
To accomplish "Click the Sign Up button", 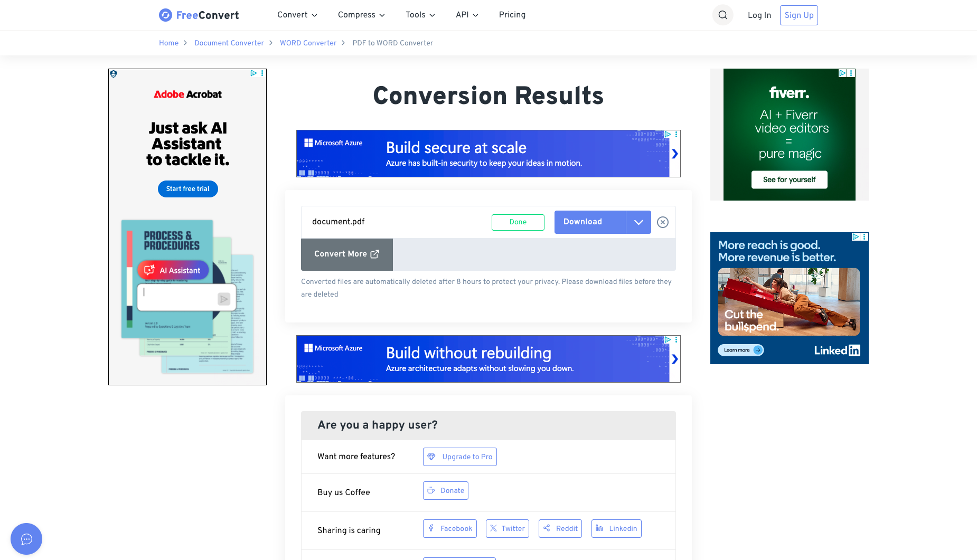I will [799, 15].
